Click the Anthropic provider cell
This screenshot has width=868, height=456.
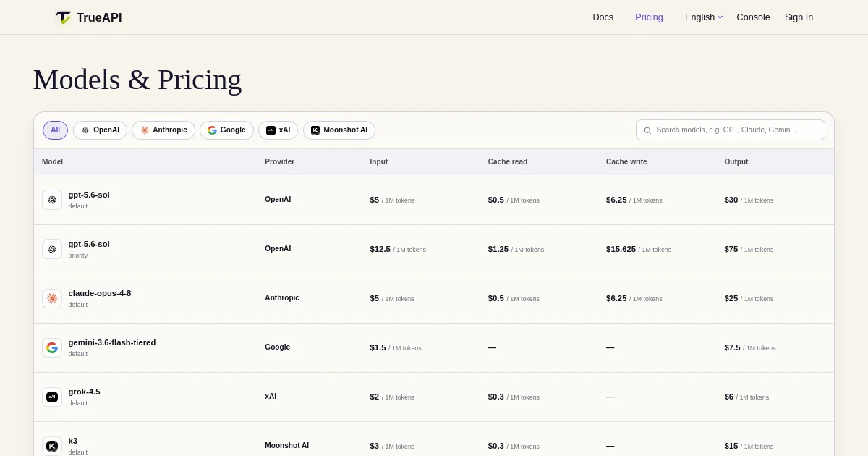(282, 298)
